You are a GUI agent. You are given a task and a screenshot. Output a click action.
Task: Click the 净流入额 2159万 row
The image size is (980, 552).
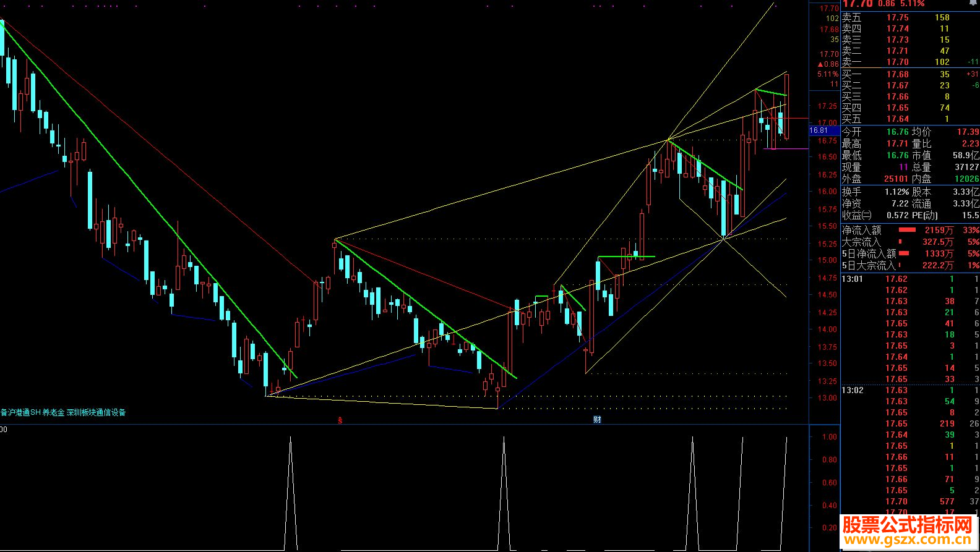coord(910,230)
